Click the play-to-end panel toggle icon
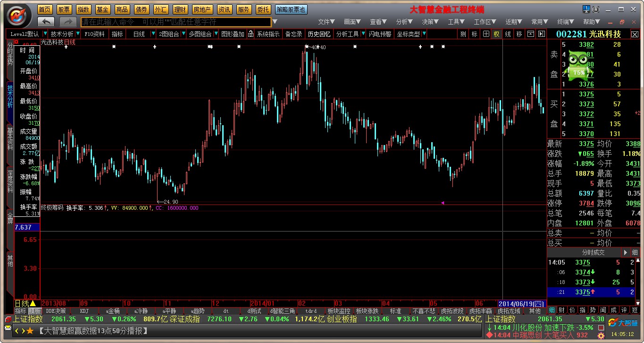 (541, 34)
